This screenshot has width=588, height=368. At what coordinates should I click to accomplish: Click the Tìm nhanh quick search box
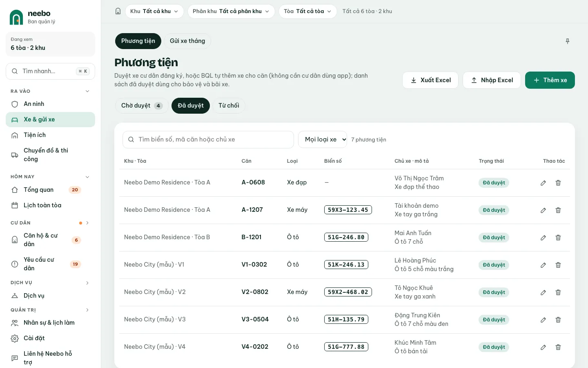[x=50, y=71]
